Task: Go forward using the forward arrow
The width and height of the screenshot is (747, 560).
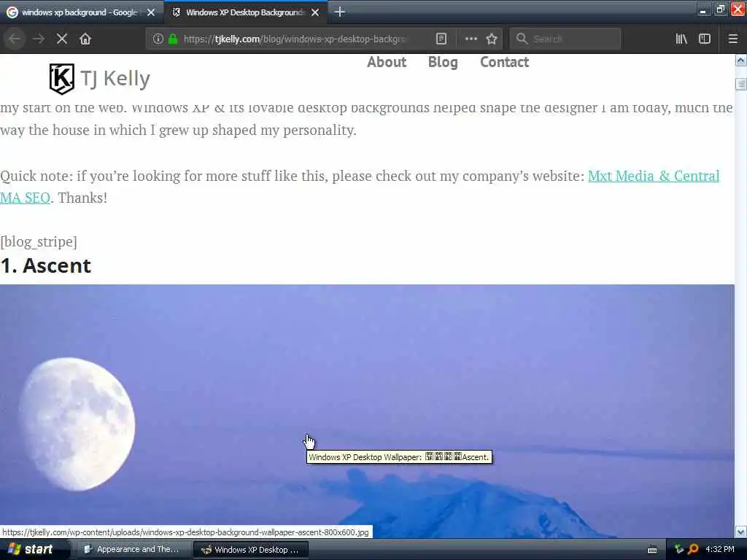Action: tap(39, 39)
